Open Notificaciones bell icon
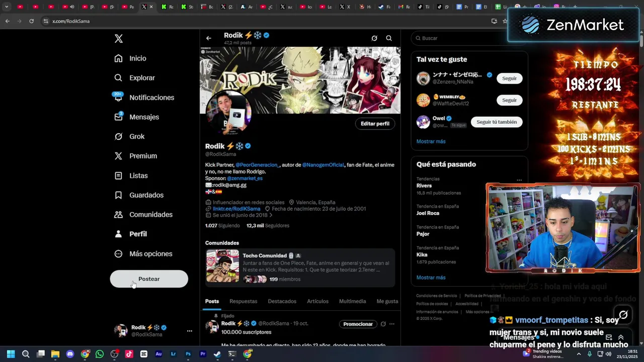 point(118,98)
